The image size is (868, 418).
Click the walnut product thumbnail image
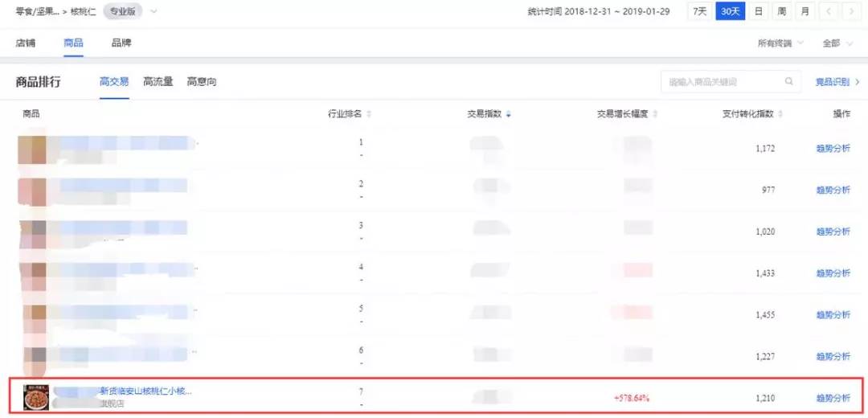pyautogui.click(x=36, y=397)
